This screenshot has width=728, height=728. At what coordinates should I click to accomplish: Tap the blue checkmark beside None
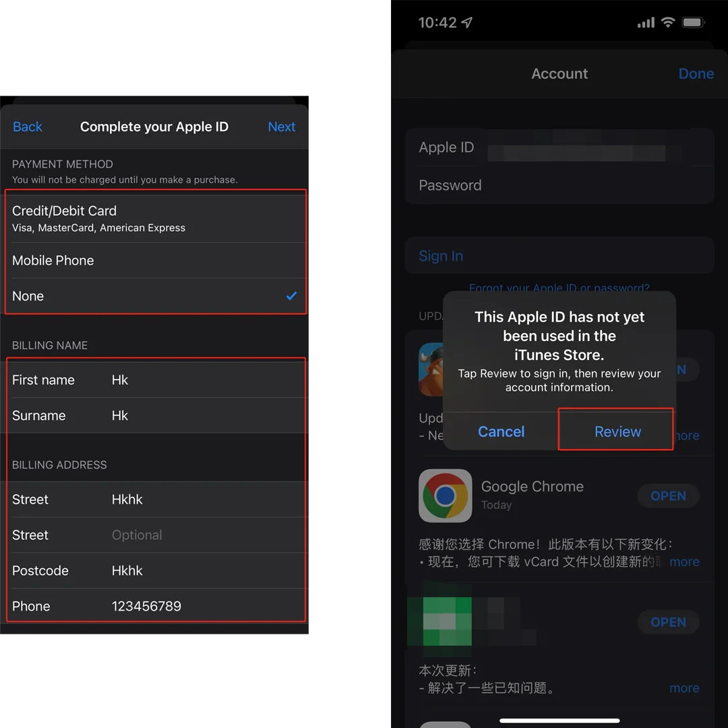click(291, 295)
